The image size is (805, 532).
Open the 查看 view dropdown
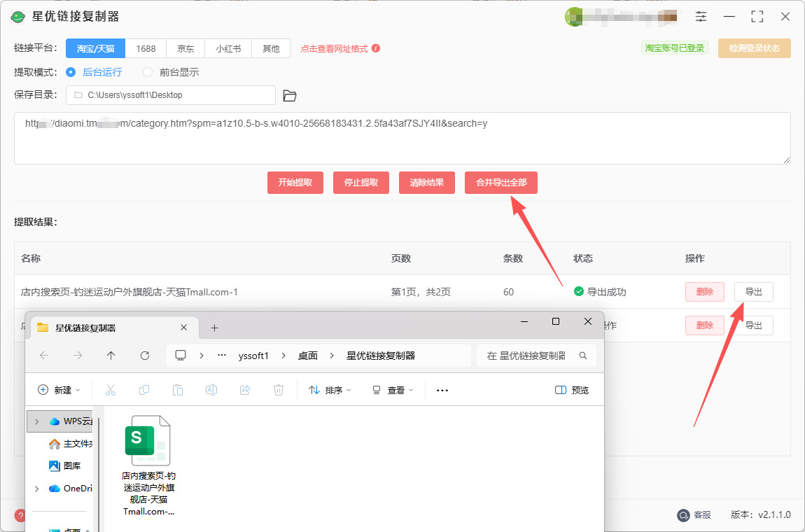[393, 391]
